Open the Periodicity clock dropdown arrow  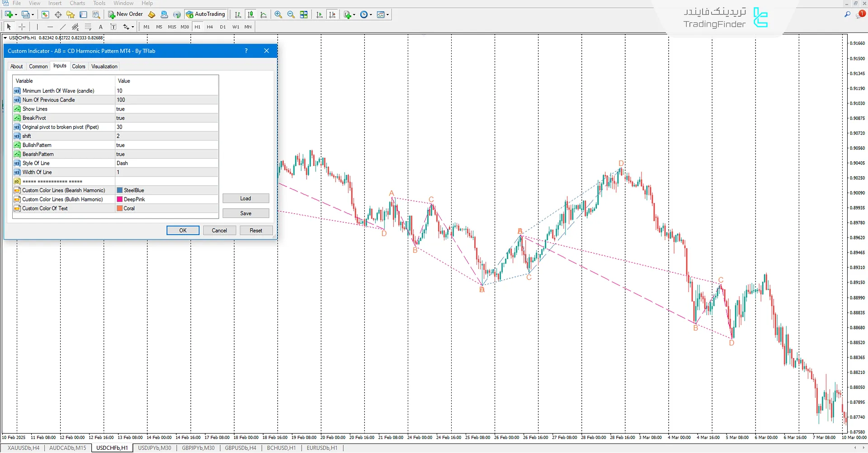coord(371,14)
